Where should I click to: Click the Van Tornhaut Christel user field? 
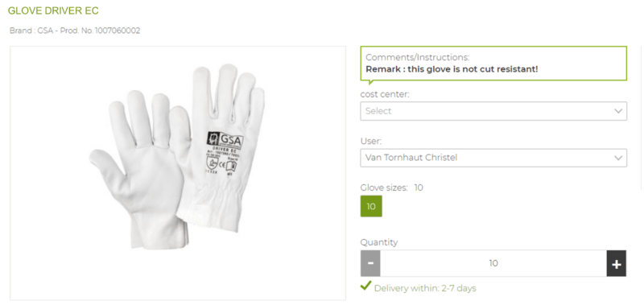pyautogui.click(x=493, y=158)
